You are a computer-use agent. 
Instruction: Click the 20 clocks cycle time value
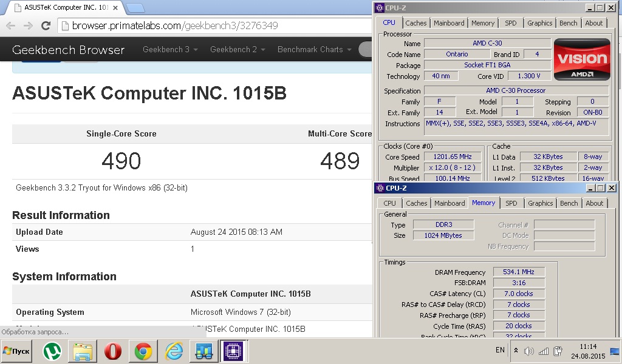519,326
